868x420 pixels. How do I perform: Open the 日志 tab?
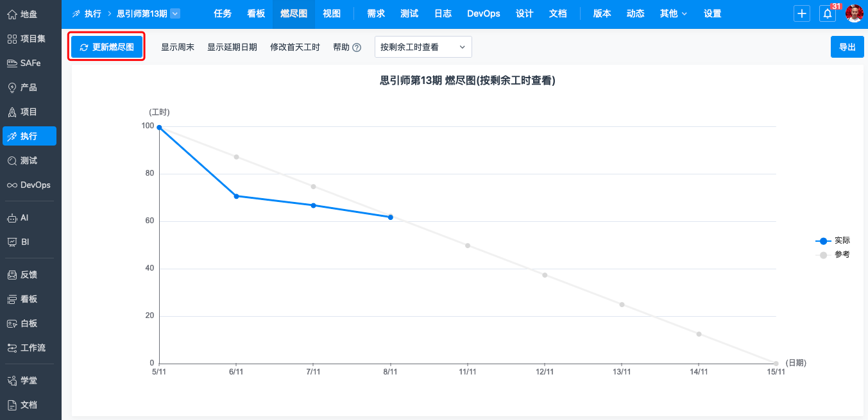pos(443,13)
